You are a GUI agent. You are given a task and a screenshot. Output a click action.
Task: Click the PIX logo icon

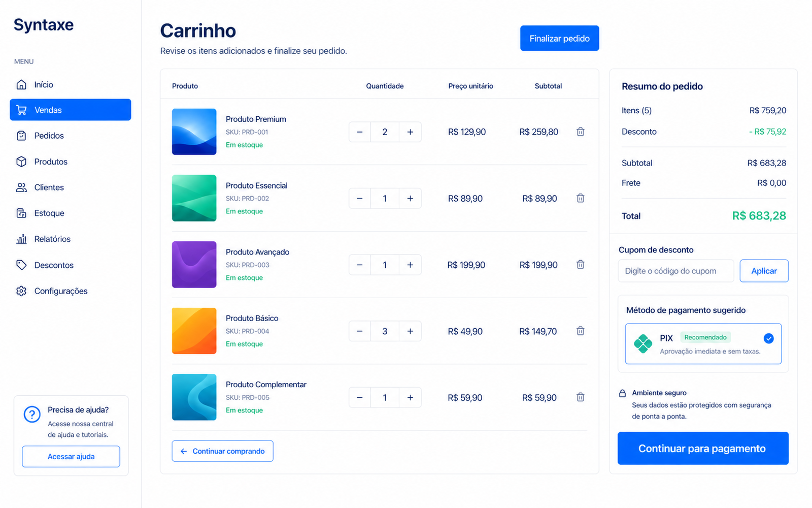643,344
